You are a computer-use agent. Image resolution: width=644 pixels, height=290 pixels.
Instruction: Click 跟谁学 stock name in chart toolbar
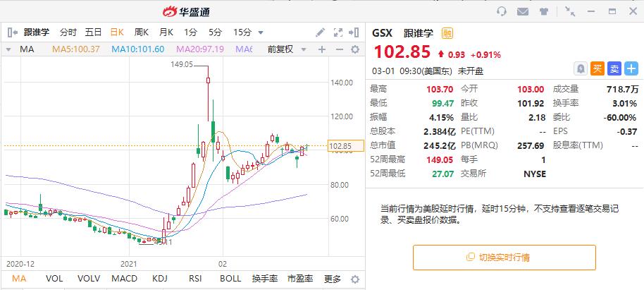click(x=37, y=32)
